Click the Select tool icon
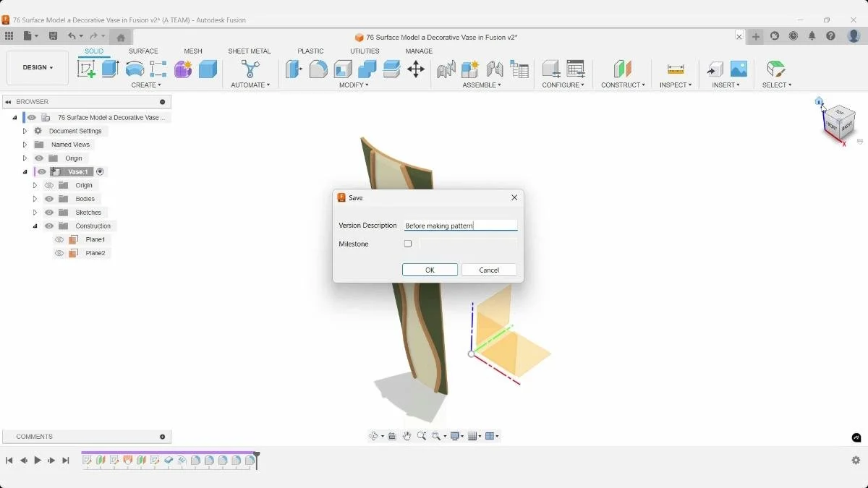Viewport: 868px width, 488px height. (x=776, y=69)
